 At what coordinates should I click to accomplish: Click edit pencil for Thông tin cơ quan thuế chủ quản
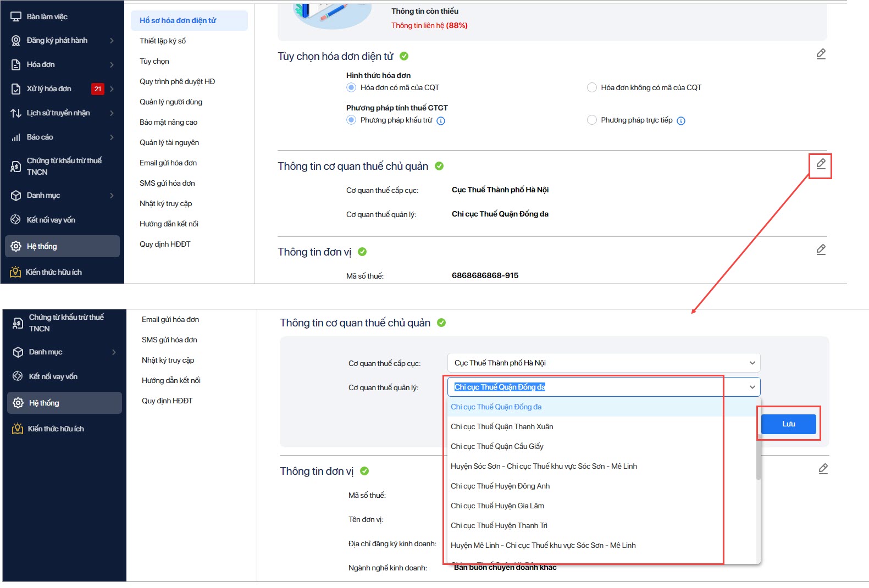tap(821, 164)
